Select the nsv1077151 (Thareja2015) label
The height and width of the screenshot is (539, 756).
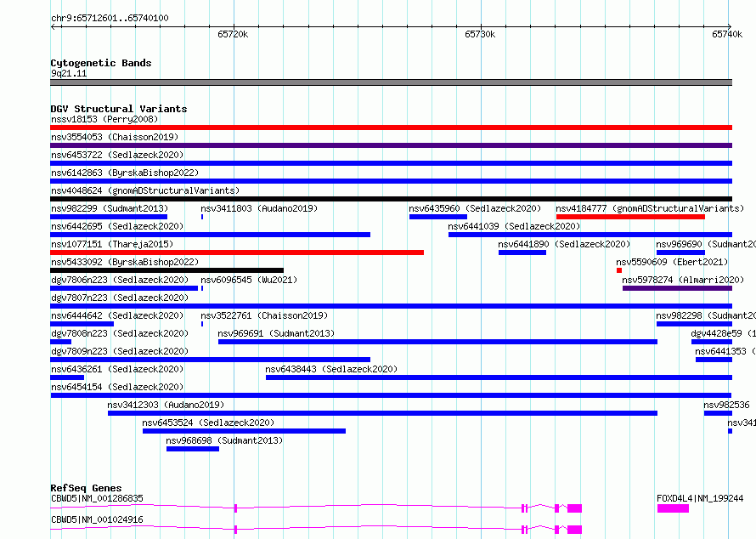pyautogui.click(x=112, y=244)
